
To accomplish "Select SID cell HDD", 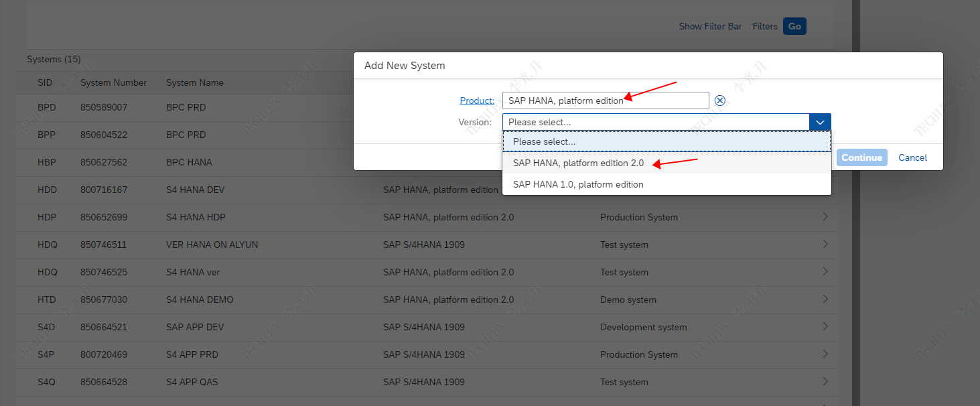I will click(48, 190).
